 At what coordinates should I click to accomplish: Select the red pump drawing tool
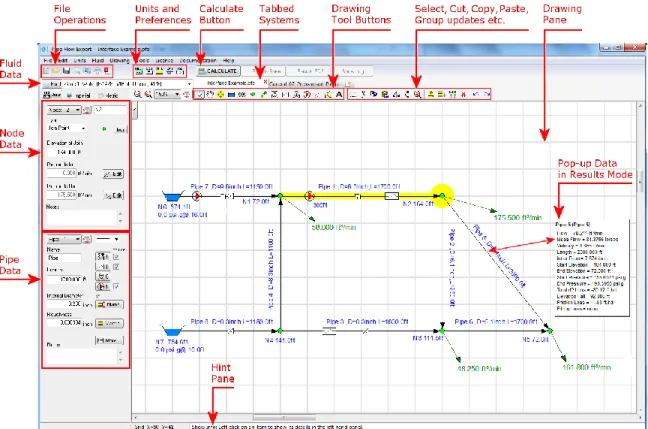point(307,95)
